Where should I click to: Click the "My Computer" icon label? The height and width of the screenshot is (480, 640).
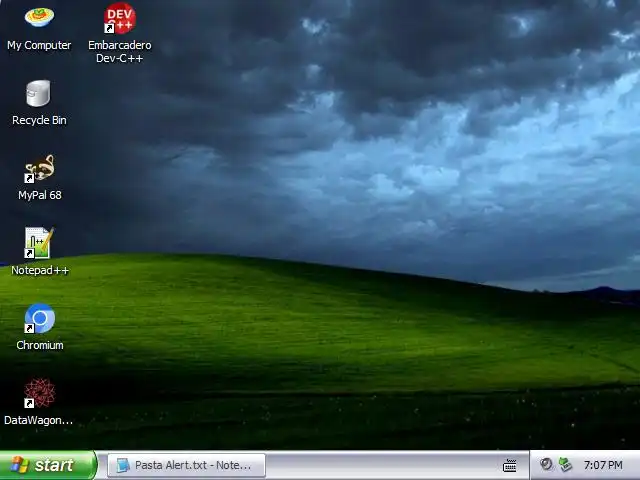39,45
